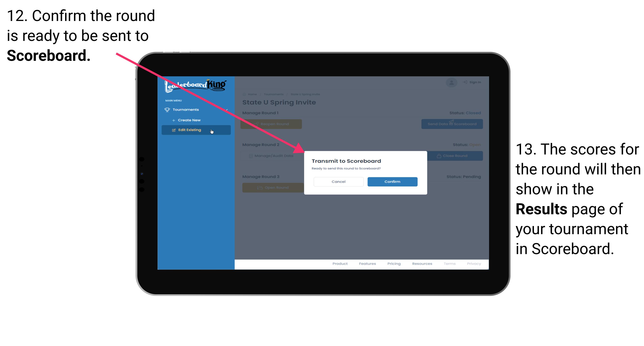Click the Open Round expander button
644x346 pixels.
(273, 188)
